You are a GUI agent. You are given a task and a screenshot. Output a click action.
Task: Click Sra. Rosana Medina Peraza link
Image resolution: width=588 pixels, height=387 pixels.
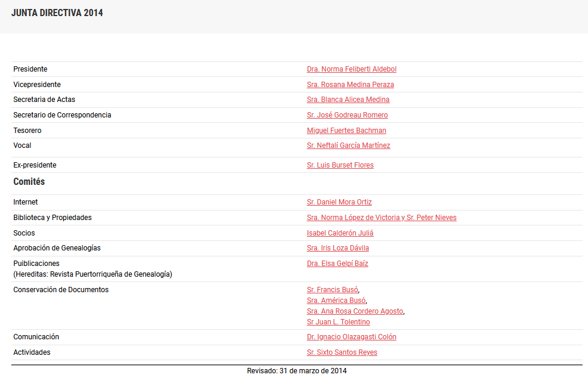pyautogui.click(x=350, y=85)
